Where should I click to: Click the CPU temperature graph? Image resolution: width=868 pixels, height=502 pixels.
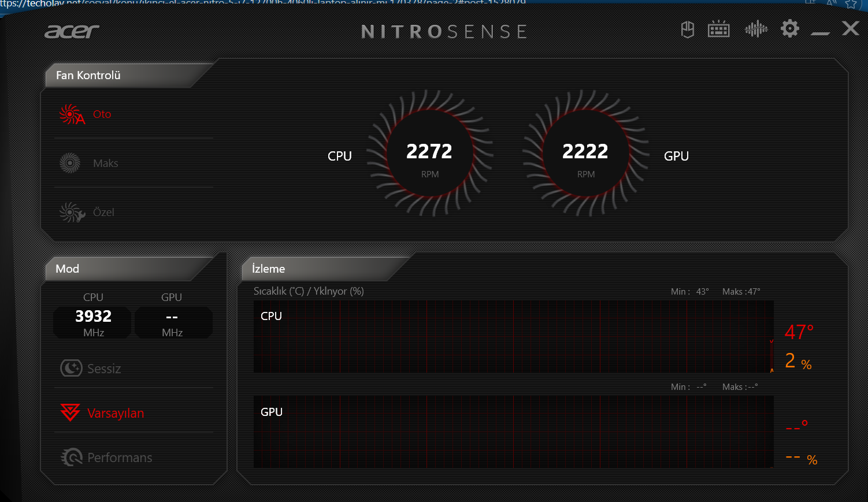coord(513,336)
